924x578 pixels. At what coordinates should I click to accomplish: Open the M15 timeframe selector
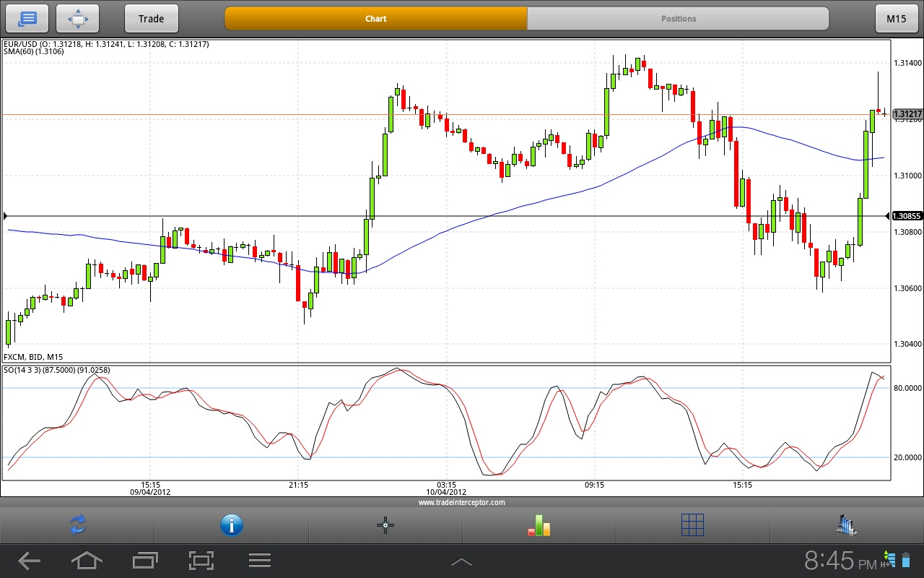tap(896, 19)
